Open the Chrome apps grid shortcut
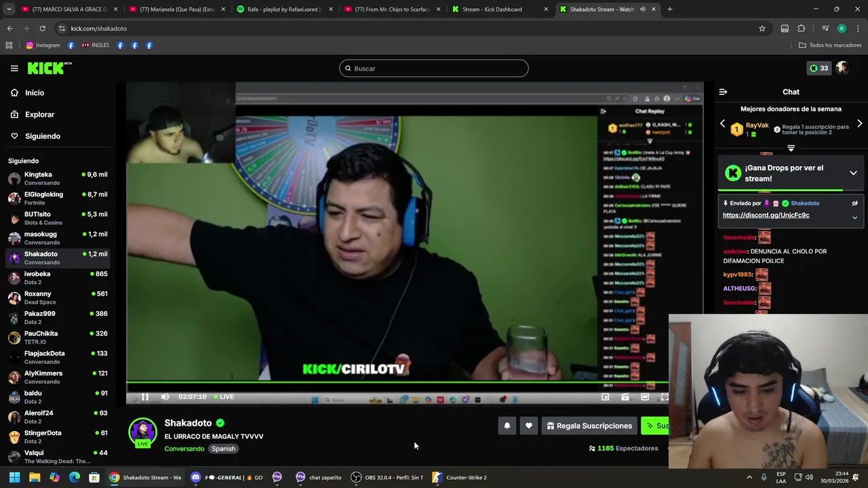Image resolution: width=868 pixels, height=488 pixels. point(9,45)
